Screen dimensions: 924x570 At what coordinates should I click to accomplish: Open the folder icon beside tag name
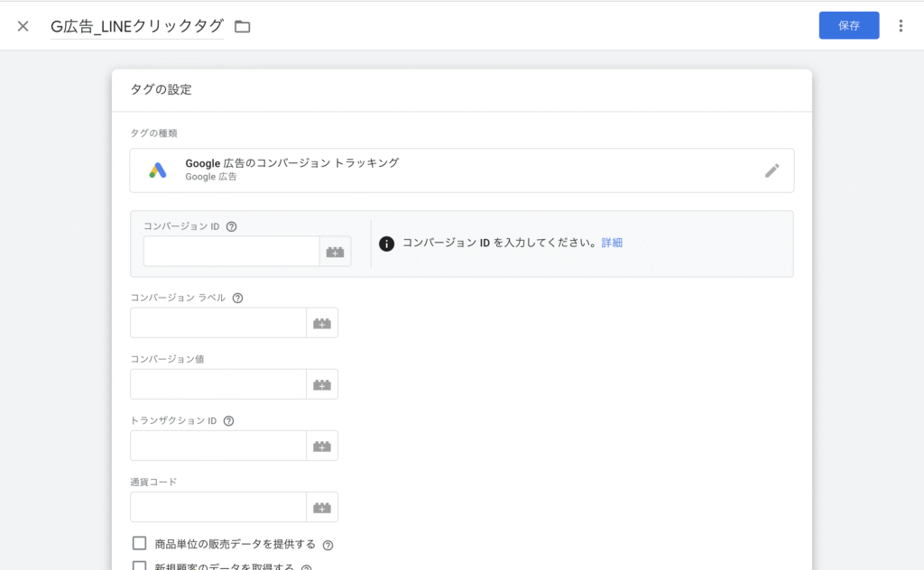point(242,26)
